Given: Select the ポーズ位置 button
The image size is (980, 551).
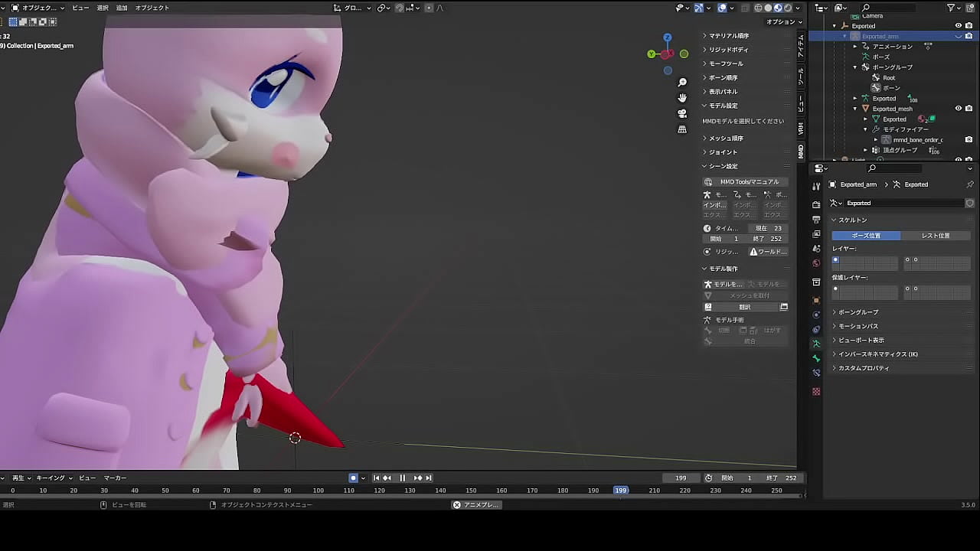Looking at the screenshot, I should tap(866, 236).
